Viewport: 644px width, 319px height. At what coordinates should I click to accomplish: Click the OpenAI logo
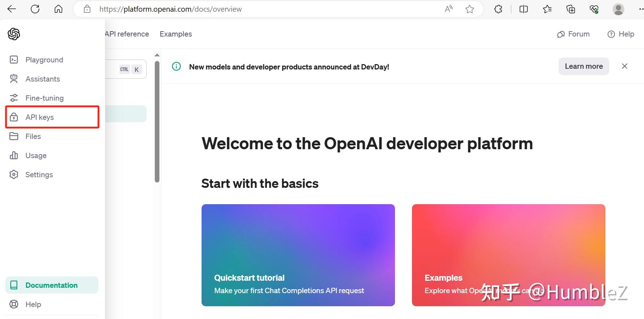point(13,34)
